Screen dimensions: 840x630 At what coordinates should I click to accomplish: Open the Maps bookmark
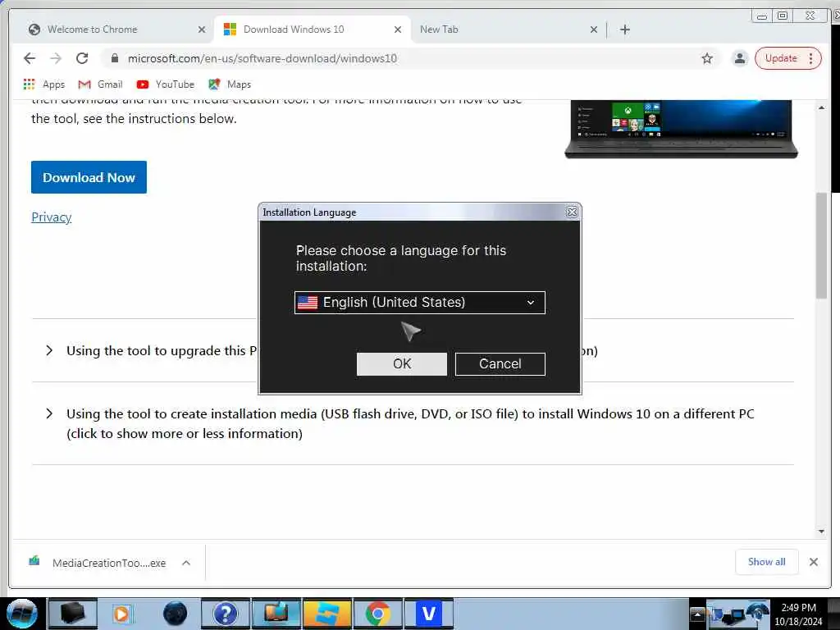pos(230,84)
